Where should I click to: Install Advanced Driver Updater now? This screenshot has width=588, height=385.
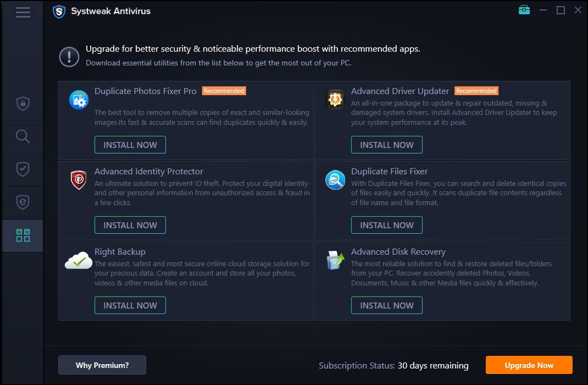[387, 145]
